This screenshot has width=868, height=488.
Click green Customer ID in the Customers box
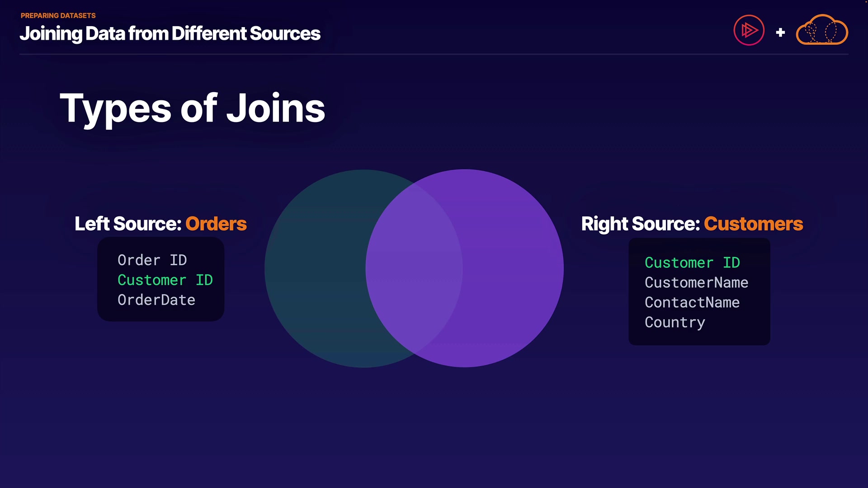click(x=692, y=263)
